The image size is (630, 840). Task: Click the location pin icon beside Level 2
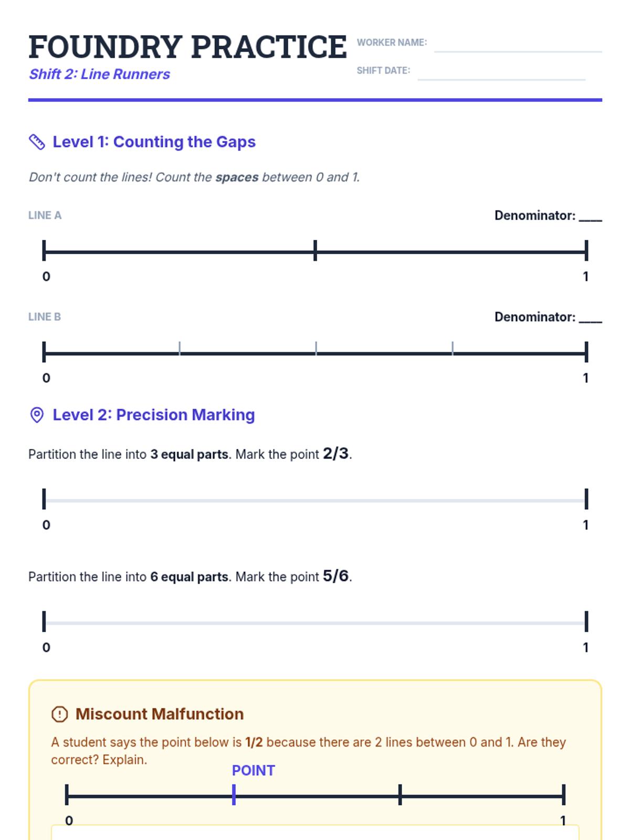click(x=37, y=415)
